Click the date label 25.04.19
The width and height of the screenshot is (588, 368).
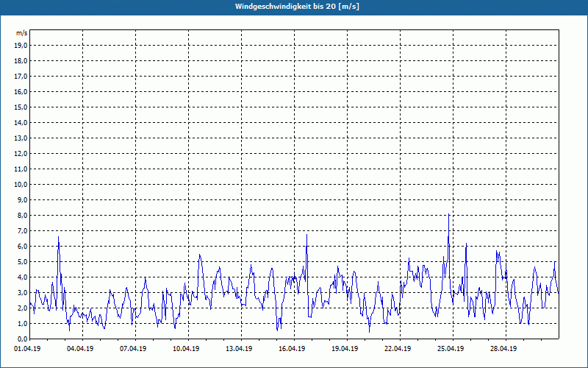pos(451,349)
